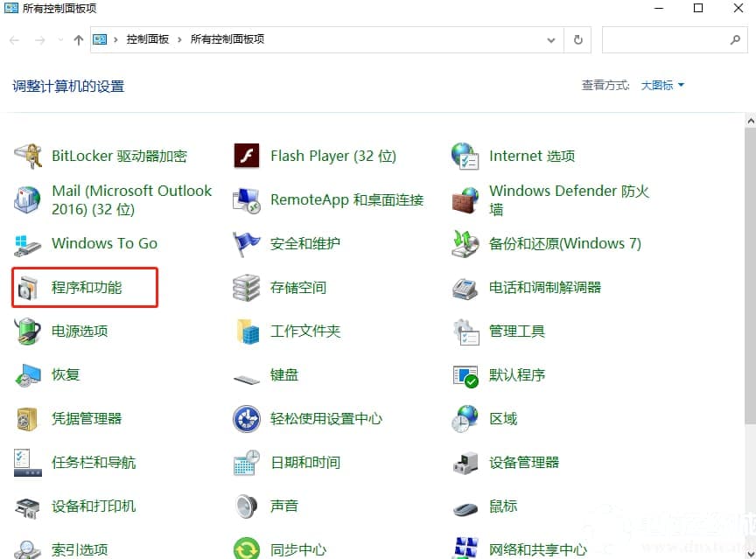Click the control panel icon in address bar

tap(100, 39)
